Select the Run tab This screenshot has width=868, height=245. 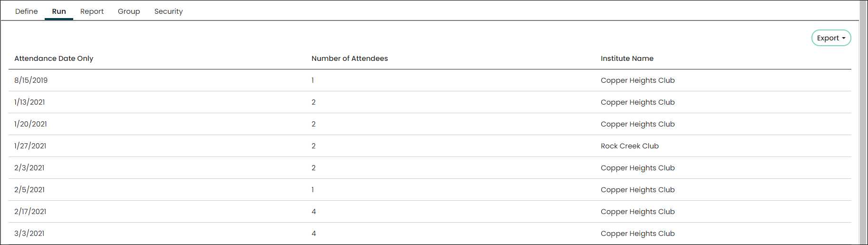(x=59, y=11)
